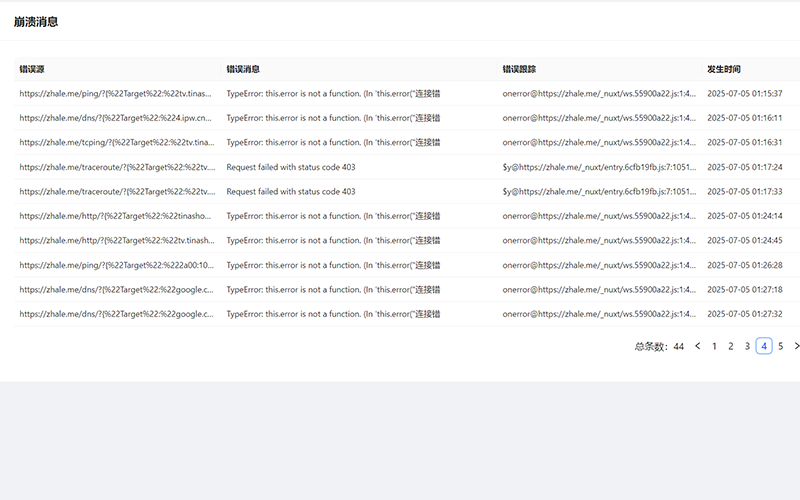Click TypeError message in row 01:16:11

pos(333,118)
